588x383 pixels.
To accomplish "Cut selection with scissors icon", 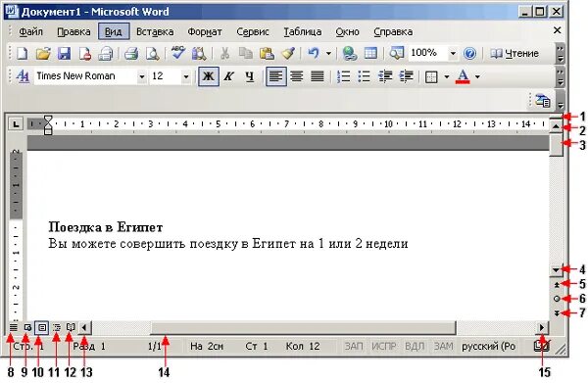I will point(224,53).
